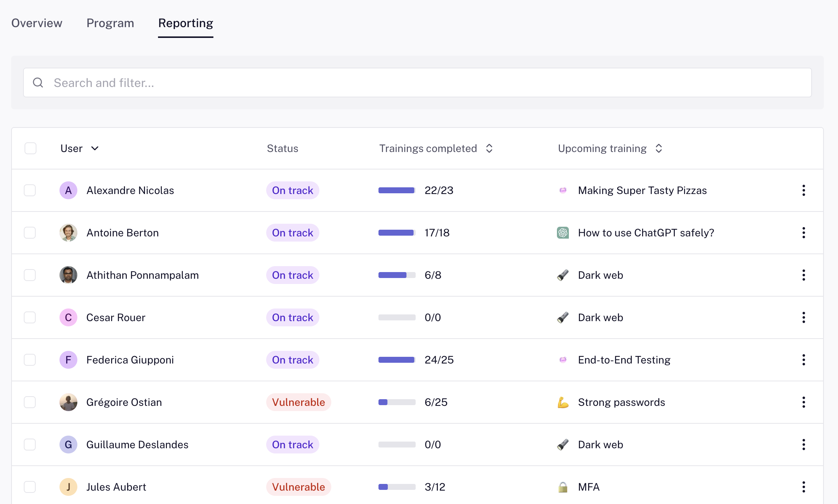Open Antoine Berton row options menu
Screen dimensions: 838x504
tap(803, 233)
